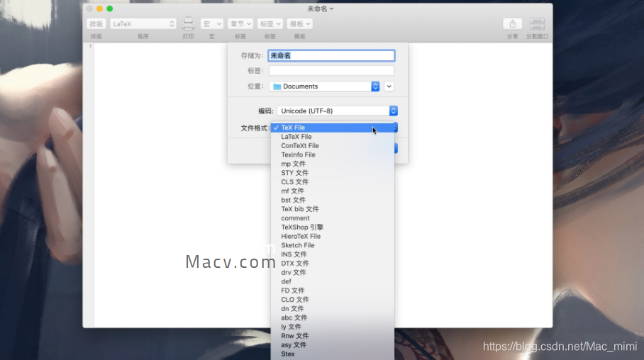Image resolution: width=644 pixels, height=360 pixels.
Task: Click the 排版 typeset button
Action: pyautogui.click(x=96, y=24)
